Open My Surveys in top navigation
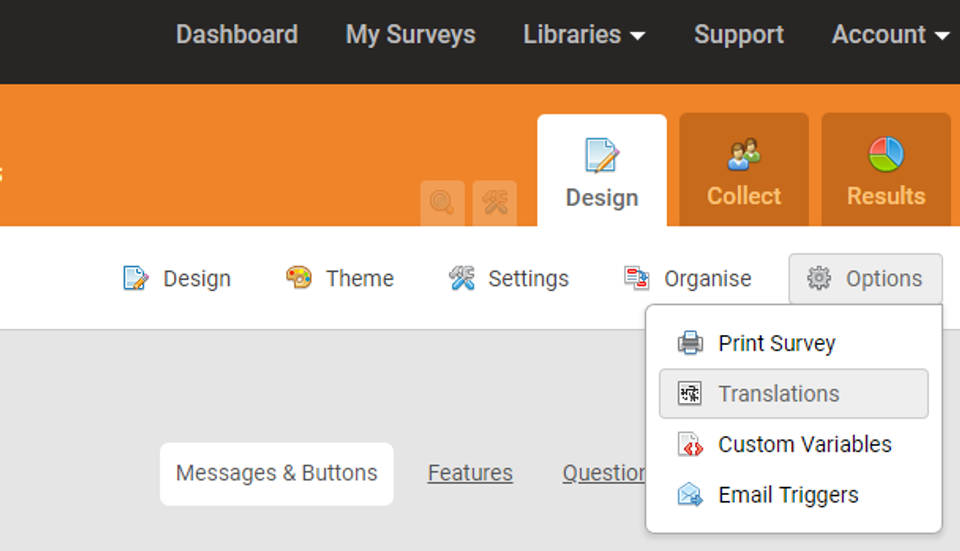This screenshot has height=551, width=960. [410, 35]
